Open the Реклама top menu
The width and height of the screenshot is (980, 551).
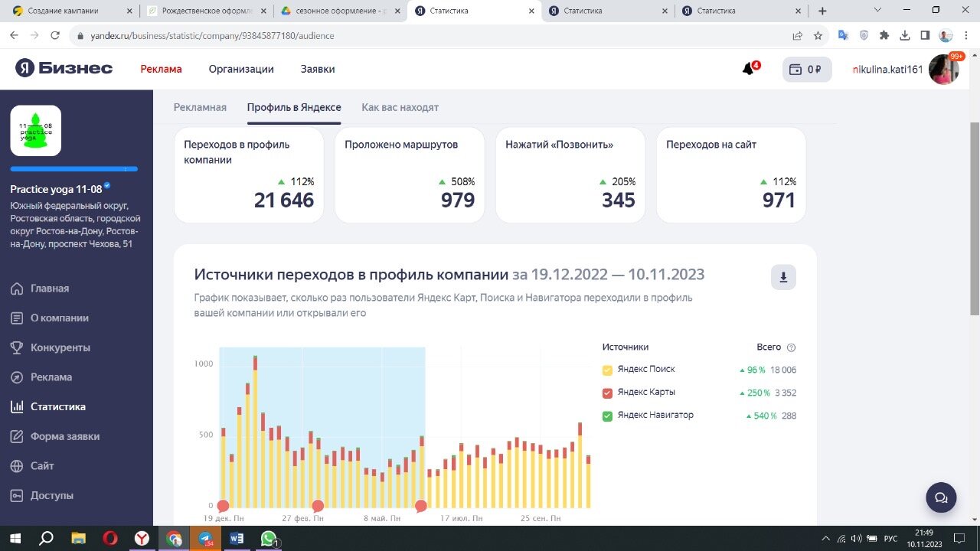161,69
